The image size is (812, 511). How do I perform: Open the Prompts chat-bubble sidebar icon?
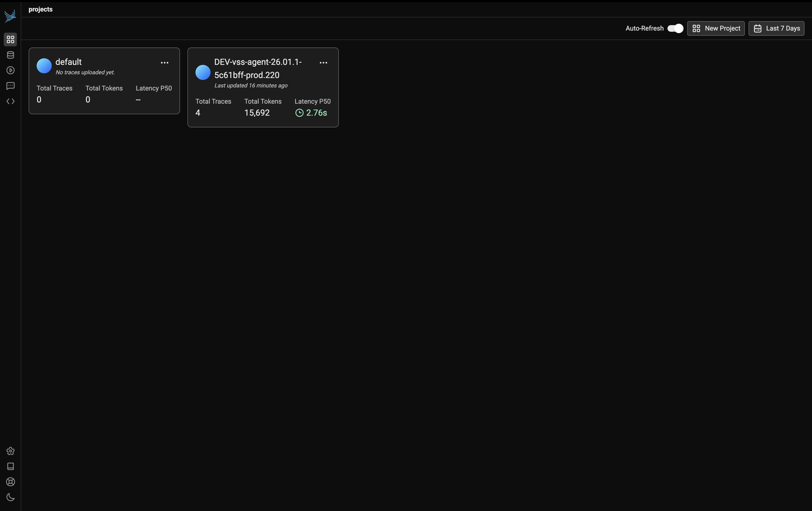click(x=10, y=86)
